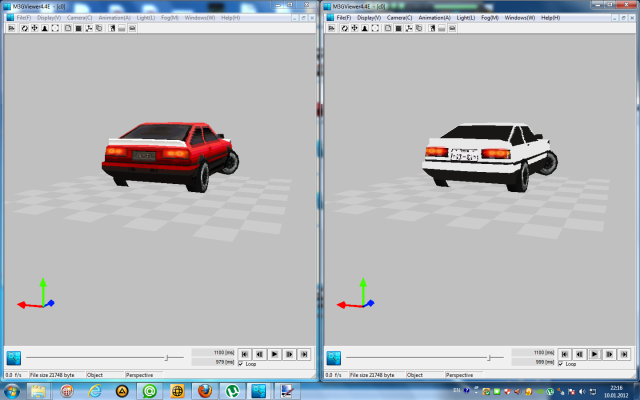Screen dimensions: 640x400
Task: Click the Play button in the right viewer
Action: point(594,354)
